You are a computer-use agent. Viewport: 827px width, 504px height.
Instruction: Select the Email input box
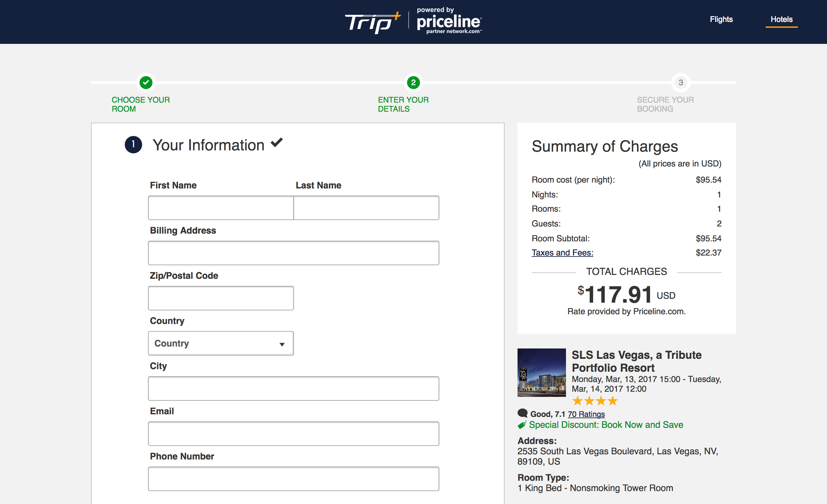(293, 434)
